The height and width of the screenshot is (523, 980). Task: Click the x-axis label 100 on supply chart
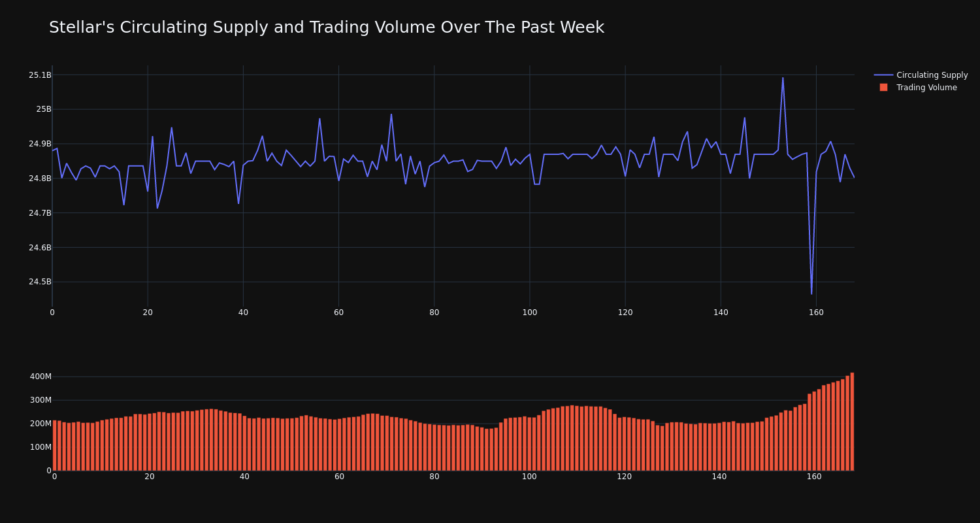tap(530, 312)
